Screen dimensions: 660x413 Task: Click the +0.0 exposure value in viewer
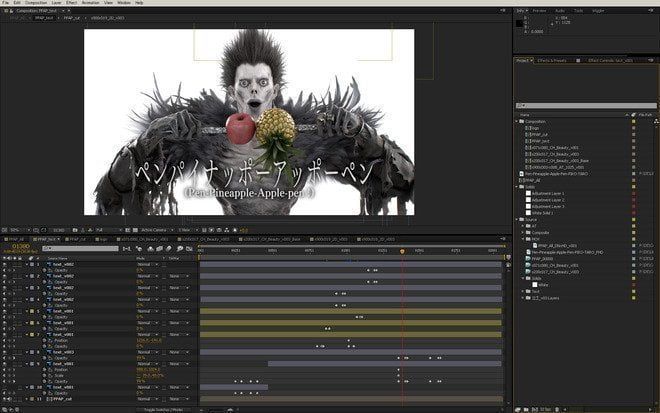click(x=244, y=230)
